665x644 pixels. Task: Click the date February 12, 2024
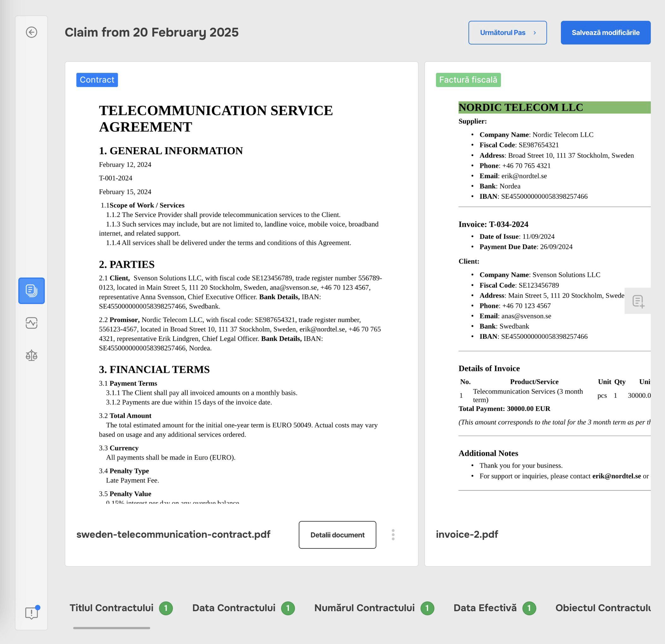coord(125,165)
